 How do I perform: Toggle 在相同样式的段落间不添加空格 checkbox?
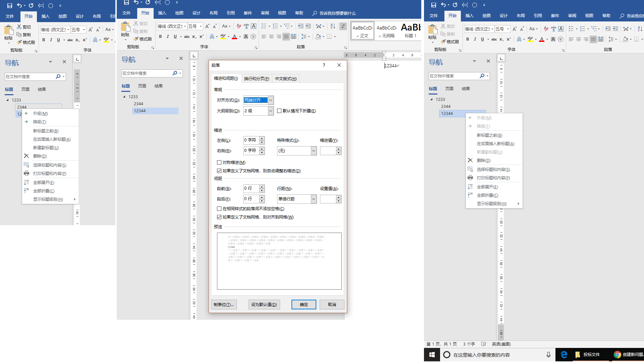click(x=219, y=209)
